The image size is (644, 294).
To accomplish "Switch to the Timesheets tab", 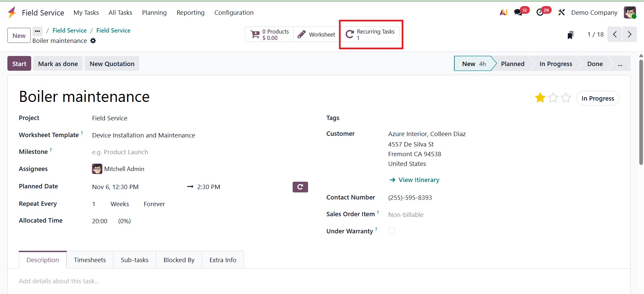I will tap(90, 260).
